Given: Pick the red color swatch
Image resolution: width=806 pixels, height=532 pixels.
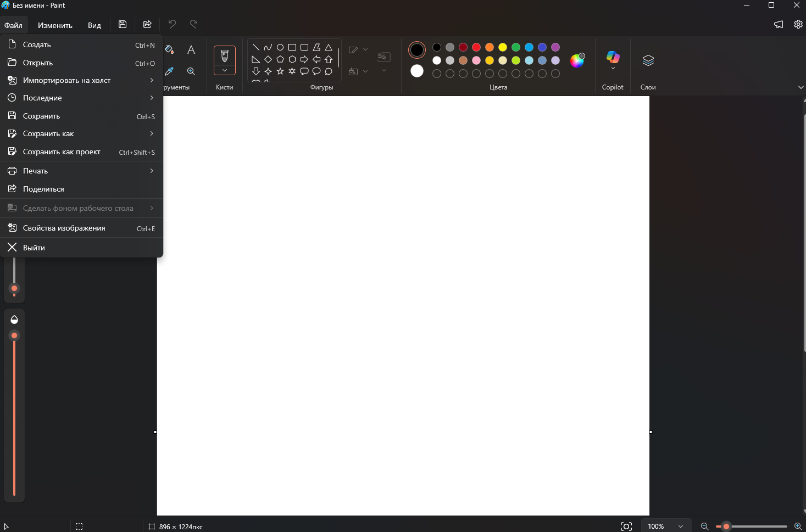Looking at the screenshot, I should (476, 47).
